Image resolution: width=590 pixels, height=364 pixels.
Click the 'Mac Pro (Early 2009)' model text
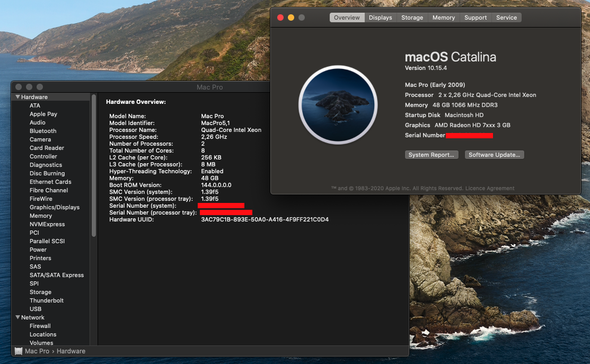click(x=435, y=85)
